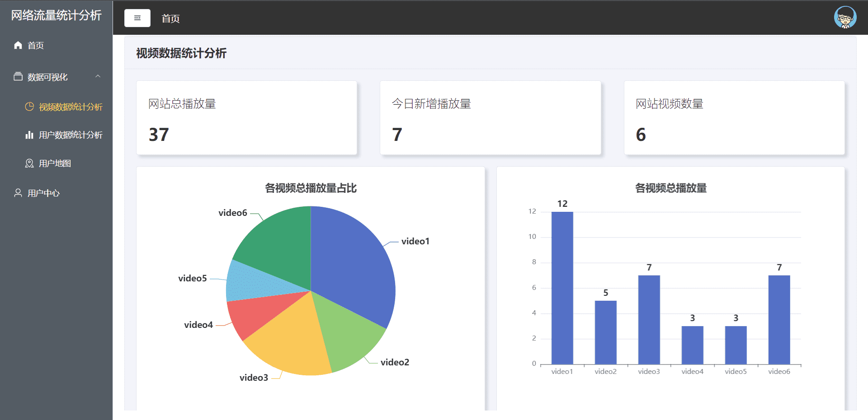Click the y-axis label 10
Screen dimensions: 868x420
click(532, 237)
